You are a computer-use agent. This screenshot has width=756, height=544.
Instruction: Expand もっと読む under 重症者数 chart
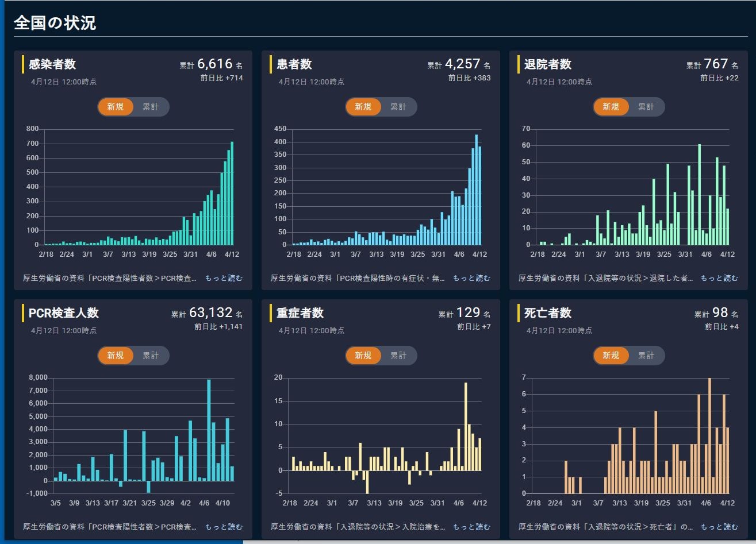471,527
